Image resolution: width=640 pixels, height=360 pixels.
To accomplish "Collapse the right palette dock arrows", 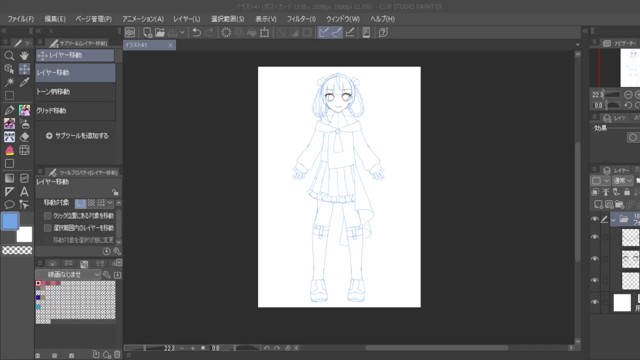I will (x=585, y=31).
